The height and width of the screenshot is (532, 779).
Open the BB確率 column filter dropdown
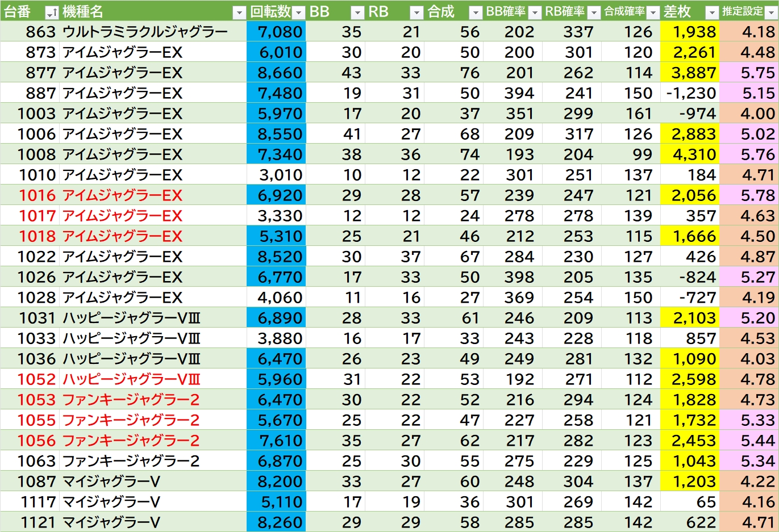tap(535, 12)
